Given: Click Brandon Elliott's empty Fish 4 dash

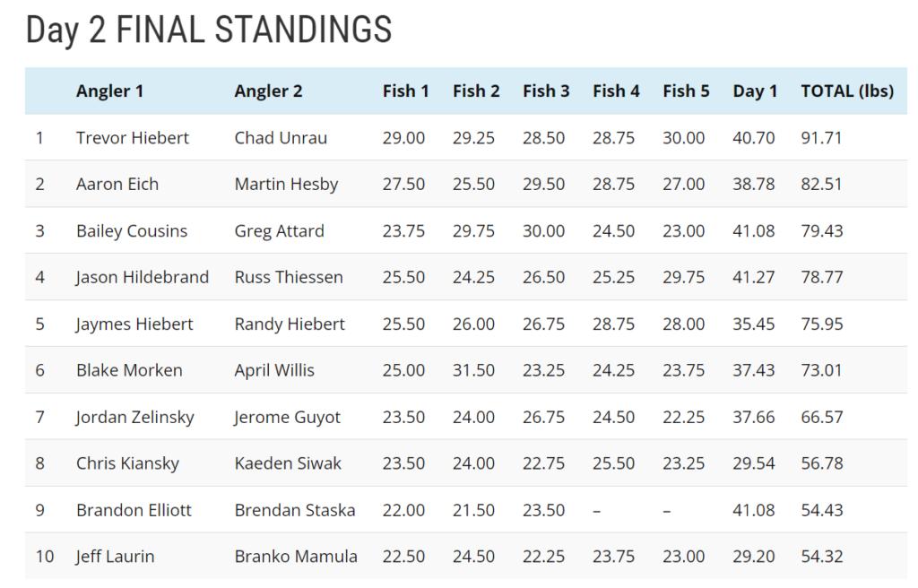Looking at the screenshot, I should tap(597, 511).
